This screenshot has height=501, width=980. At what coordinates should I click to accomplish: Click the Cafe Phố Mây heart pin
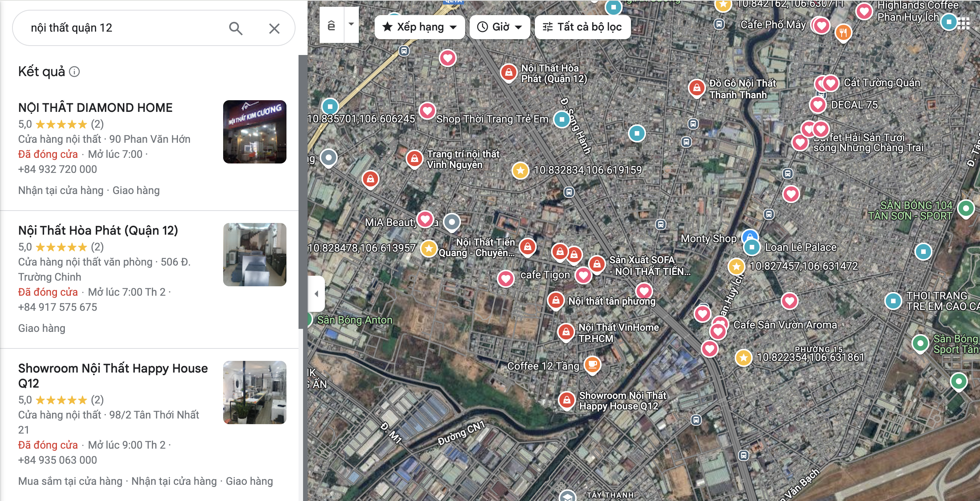click(x=822, y=26)
